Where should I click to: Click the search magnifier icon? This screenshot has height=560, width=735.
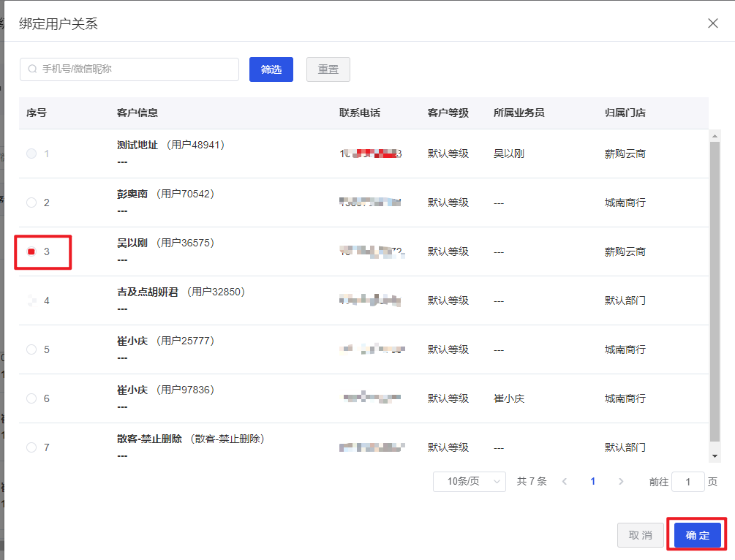click(x=31, y=69)
